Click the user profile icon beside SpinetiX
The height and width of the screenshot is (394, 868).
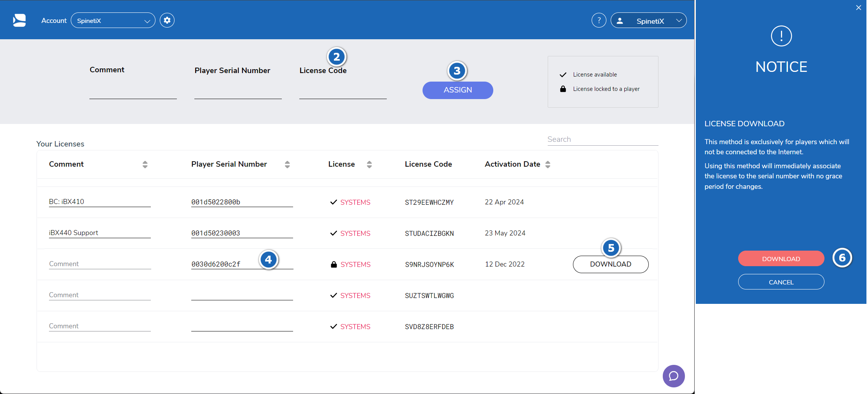coord(620,21)
